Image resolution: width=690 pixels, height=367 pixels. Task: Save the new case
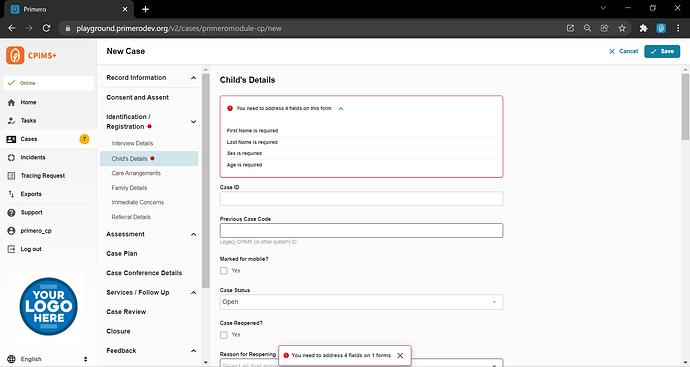point(662,51)
